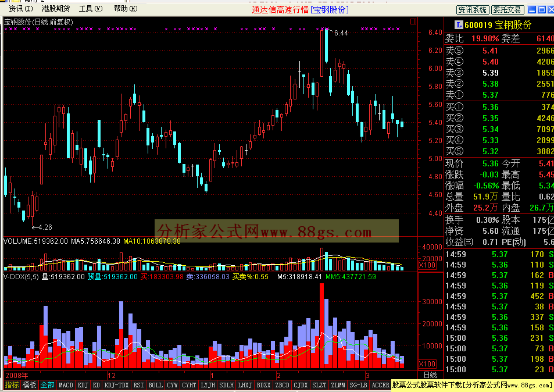Viewport: 554px width, 392px height.
Task: Click the 买① price 5.36 row
Action: click(499, 107)
